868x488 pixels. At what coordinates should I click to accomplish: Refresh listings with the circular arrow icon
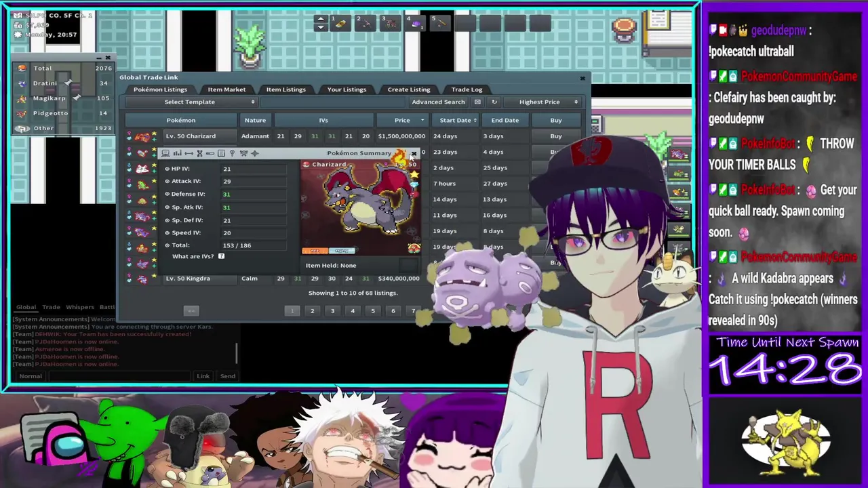[494, 102]
